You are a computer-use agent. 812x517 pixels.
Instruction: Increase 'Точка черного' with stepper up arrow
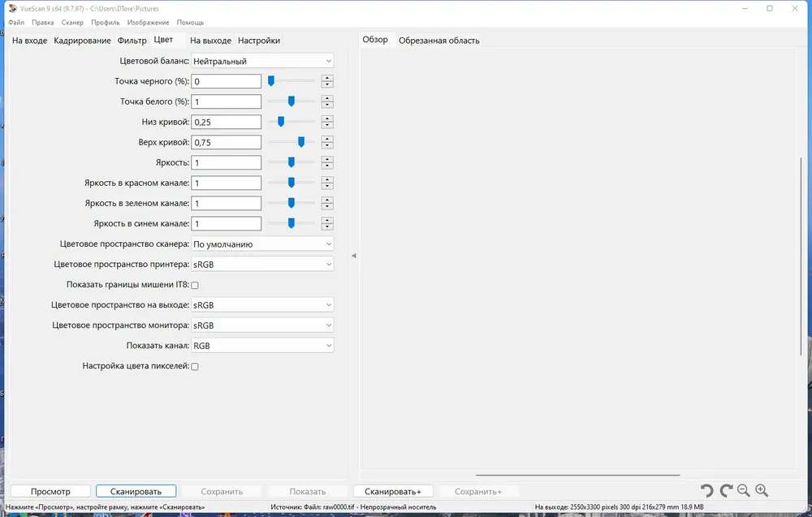point(326,78)
